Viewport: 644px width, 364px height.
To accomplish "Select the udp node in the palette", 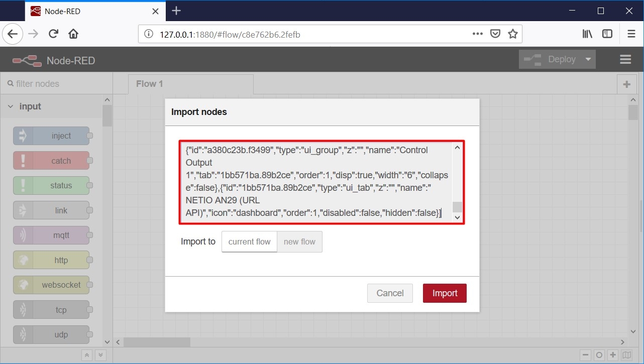I will 51,334.
